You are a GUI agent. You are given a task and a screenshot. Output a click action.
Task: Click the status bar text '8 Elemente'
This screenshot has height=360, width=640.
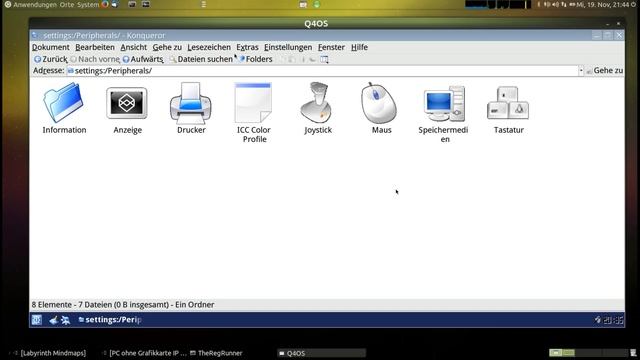coord(51,305)
